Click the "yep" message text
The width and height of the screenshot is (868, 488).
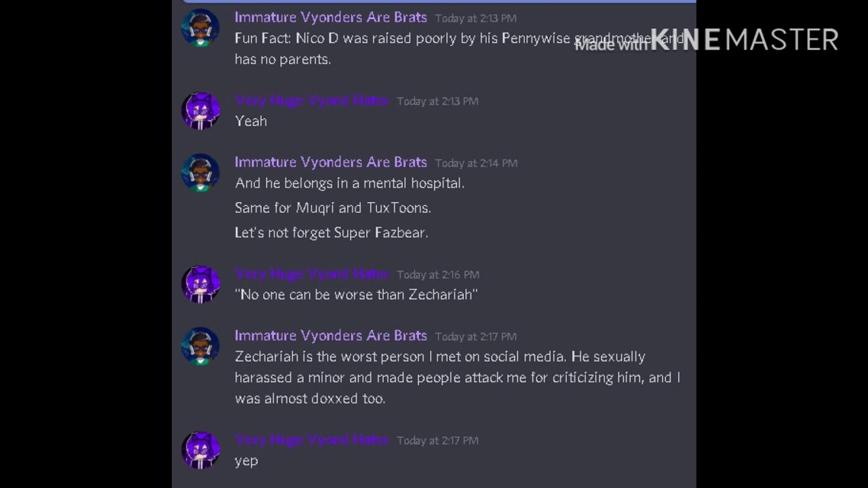tap(246, 461)
